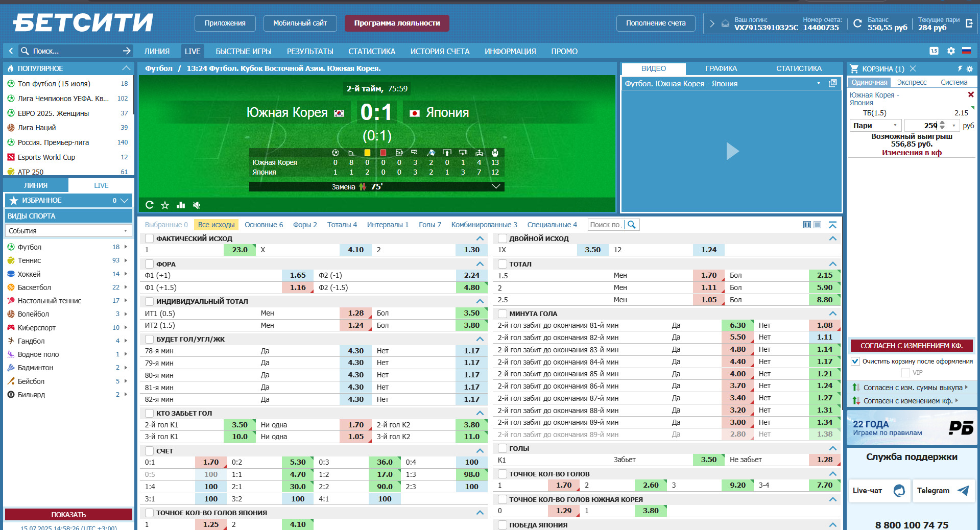Remove Южная Корея - Япония bet from basket
Viewport: 980px width, 530px height.
971,94
